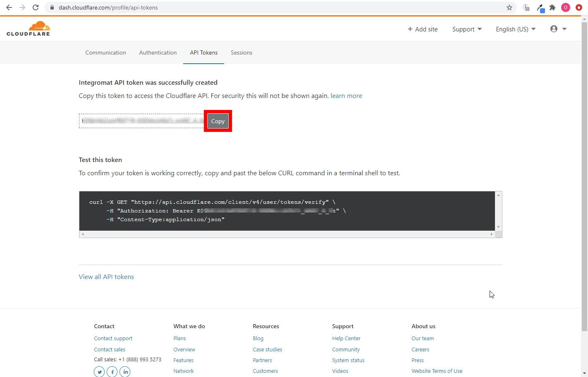The width and height of the screenshot is (588, 377).
Task: Open the System status footer link
Action: point(348,360)
